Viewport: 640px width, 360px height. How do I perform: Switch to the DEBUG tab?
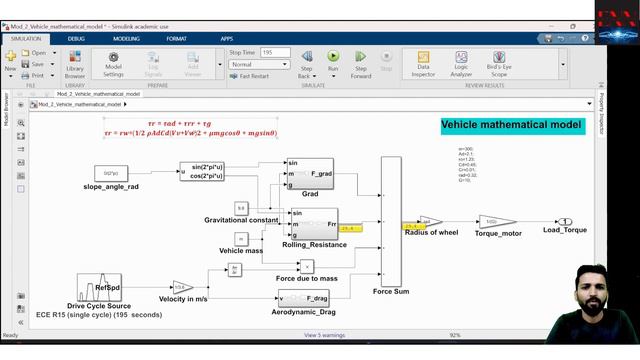coord(76,39)
